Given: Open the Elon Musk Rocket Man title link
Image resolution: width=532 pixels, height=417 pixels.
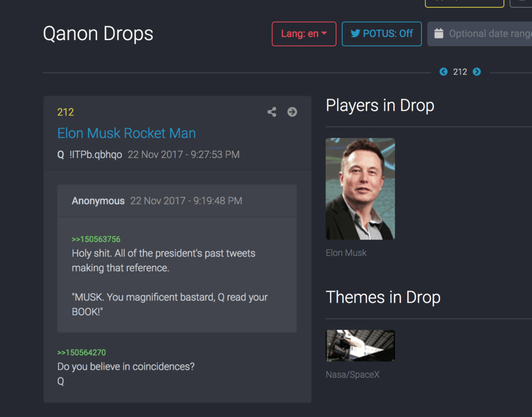Looking at the screenshot, I should [127, 133].
